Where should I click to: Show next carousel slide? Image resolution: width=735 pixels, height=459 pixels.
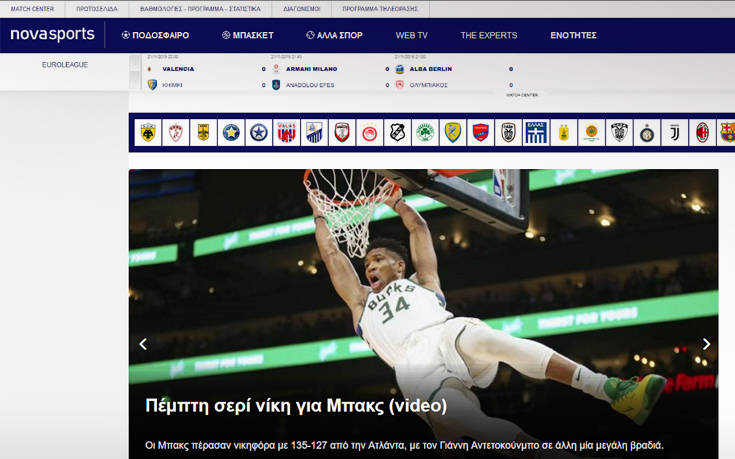tap(706, 344)
